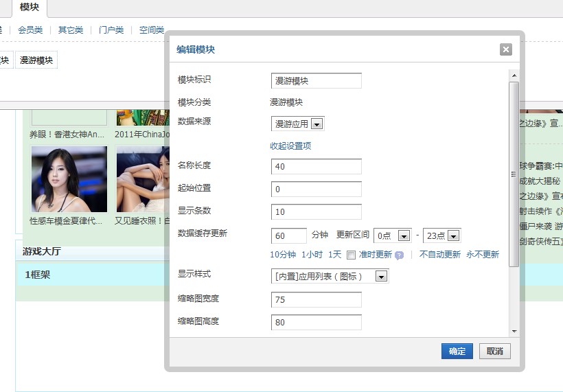Image resolution: width=563 pixels, height=392 pixels.
Task: Confirm with the 确定 button
Action: [457, 351]
